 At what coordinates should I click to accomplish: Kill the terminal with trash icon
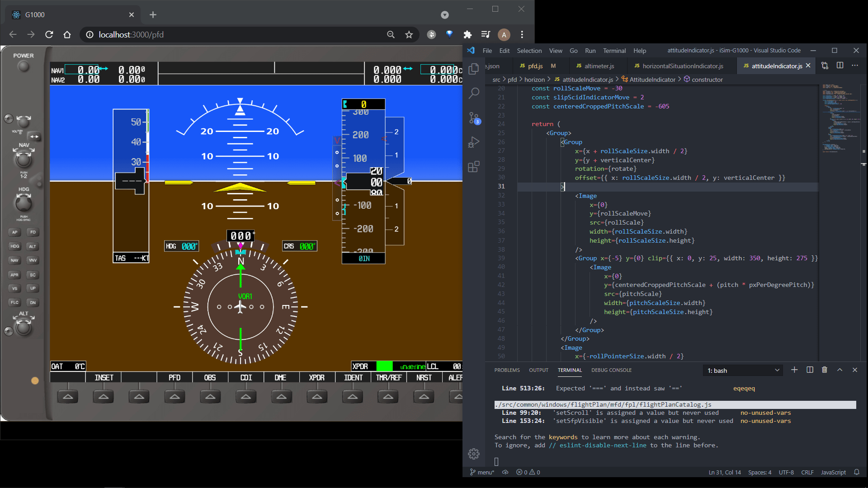coord(824,370)
